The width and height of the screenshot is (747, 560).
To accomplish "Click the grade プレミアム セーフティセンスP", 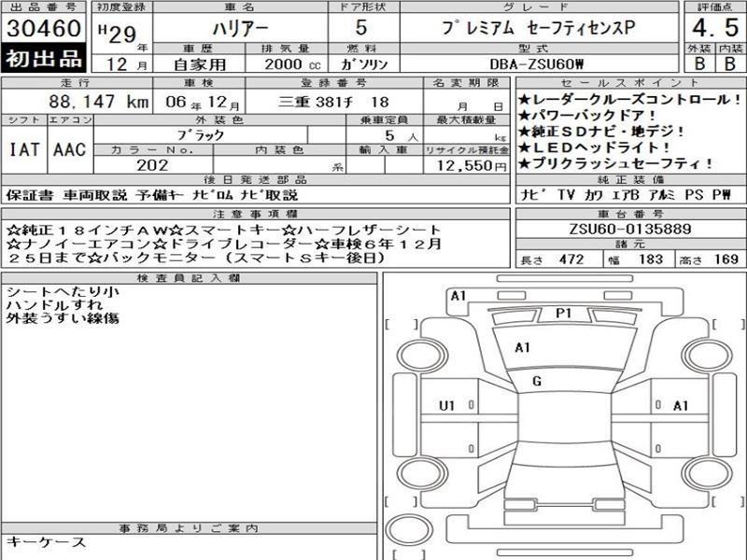I will [x=539, y=28].
